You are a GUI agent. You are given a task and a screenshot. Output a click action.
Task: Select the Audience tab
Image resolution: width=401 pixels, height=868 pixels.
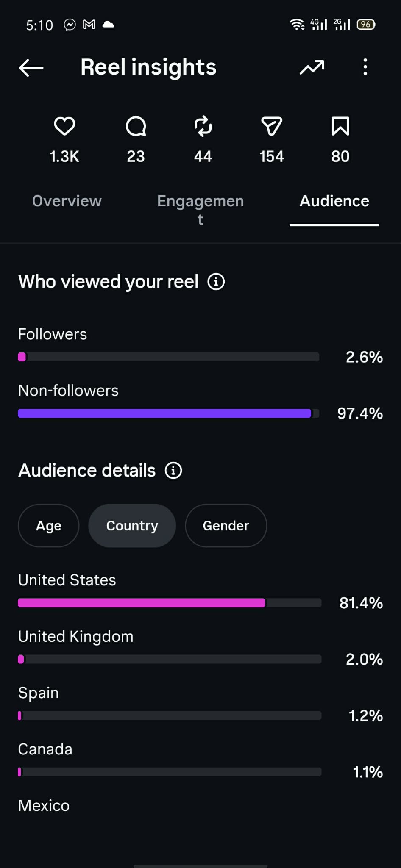point(334,201)
